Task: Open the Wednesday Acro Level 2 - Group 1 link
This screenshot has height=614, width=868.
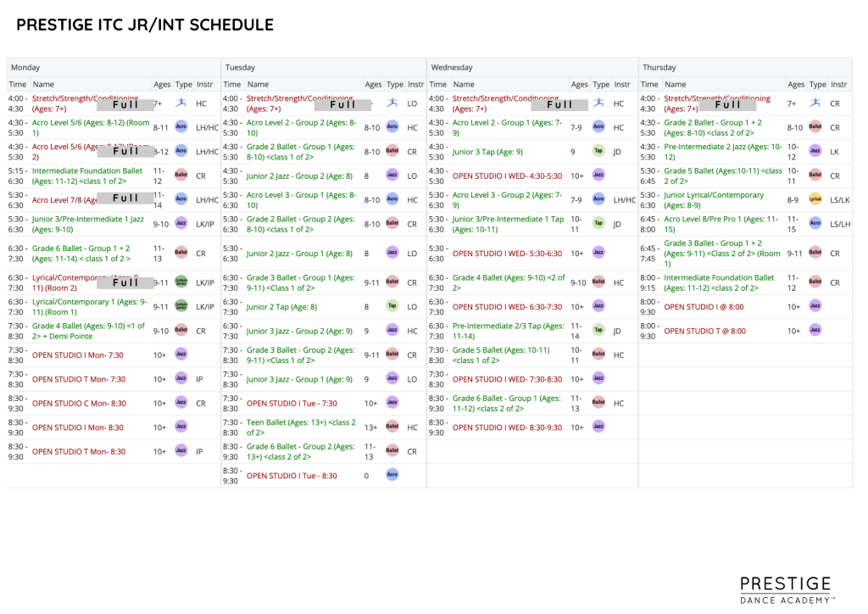Action: pos(507,127)
